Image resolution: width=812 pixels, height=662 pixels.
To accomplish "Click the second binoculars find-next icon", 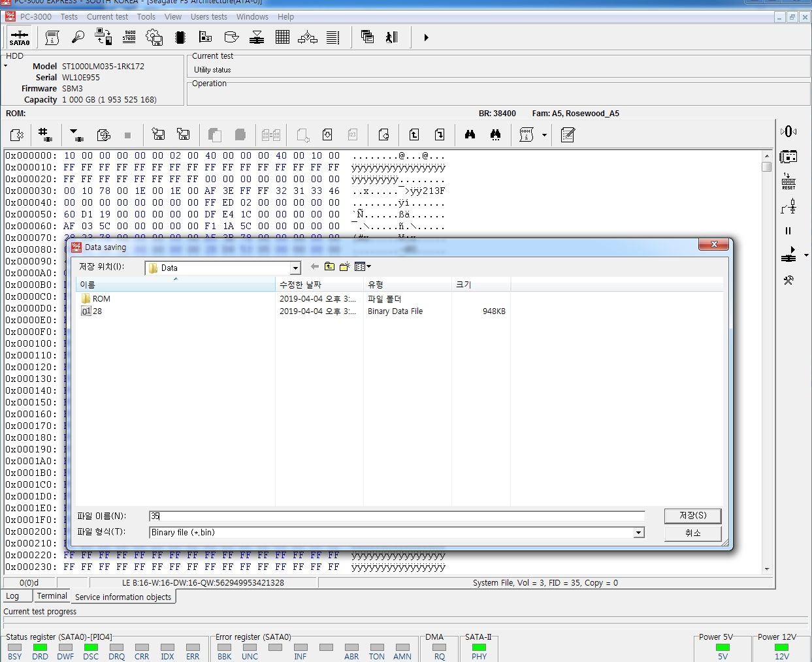I will [495, 134].
